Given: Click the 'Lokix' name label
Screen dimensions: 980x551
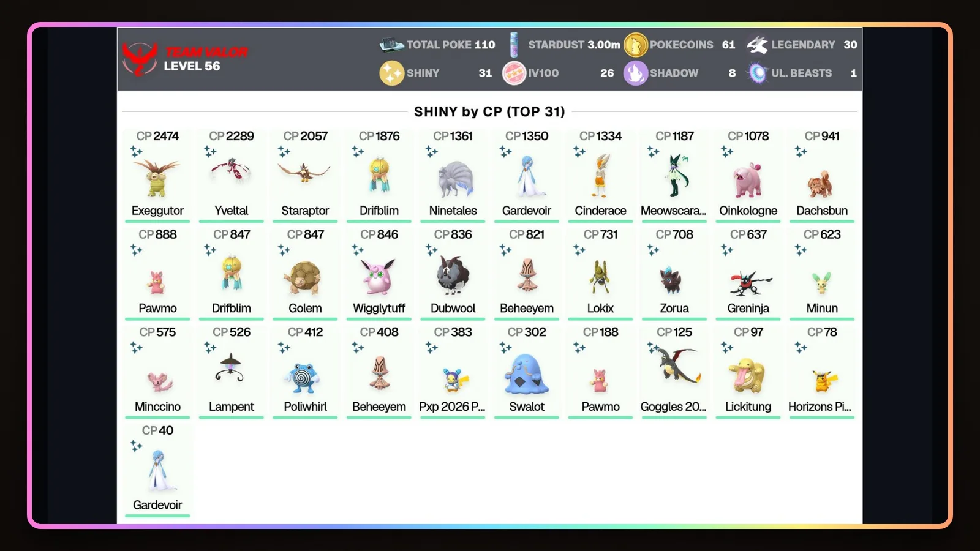Looking at the screenshot, I should (x=600, y=308).
